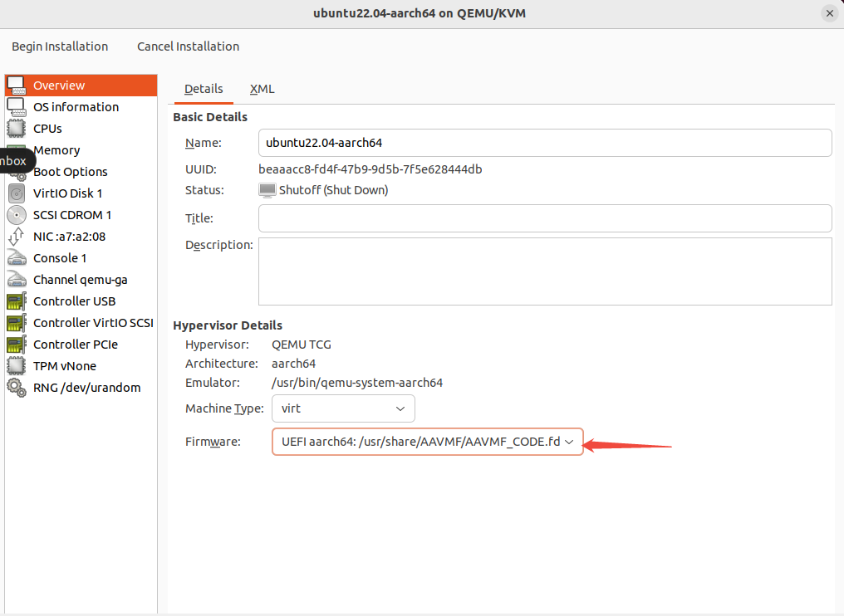844x616 pixels.
Task: Open the RNG /dev/urandom gear icon
Action: (x=17, y=387)
